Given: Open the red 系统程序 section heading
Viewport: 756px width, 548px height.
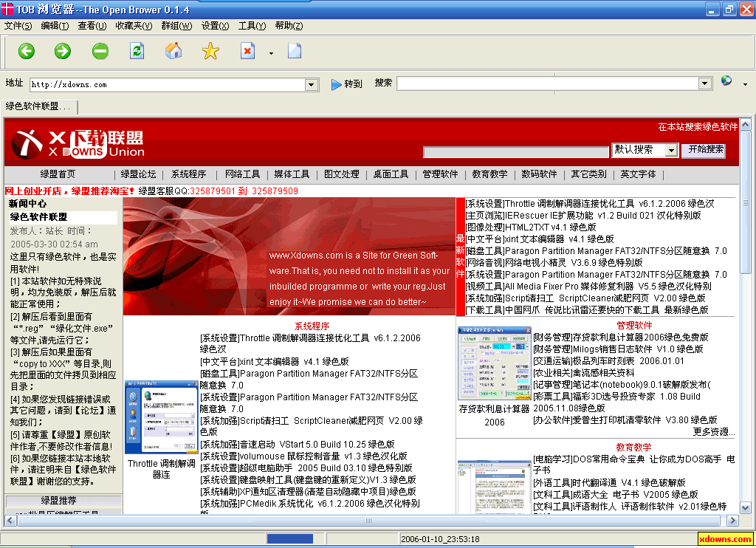Looking at the screenshot, I should [312, 326].
